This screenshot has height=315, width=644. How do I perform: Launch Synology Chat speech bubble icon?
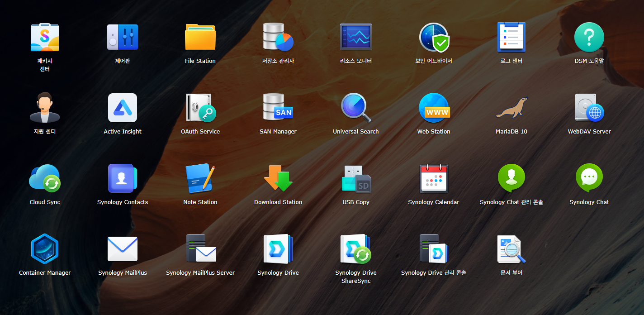tap(589, 178)
